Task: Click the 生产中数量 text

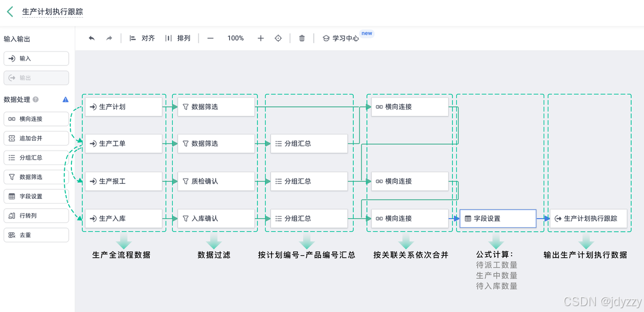Action: 497,276
